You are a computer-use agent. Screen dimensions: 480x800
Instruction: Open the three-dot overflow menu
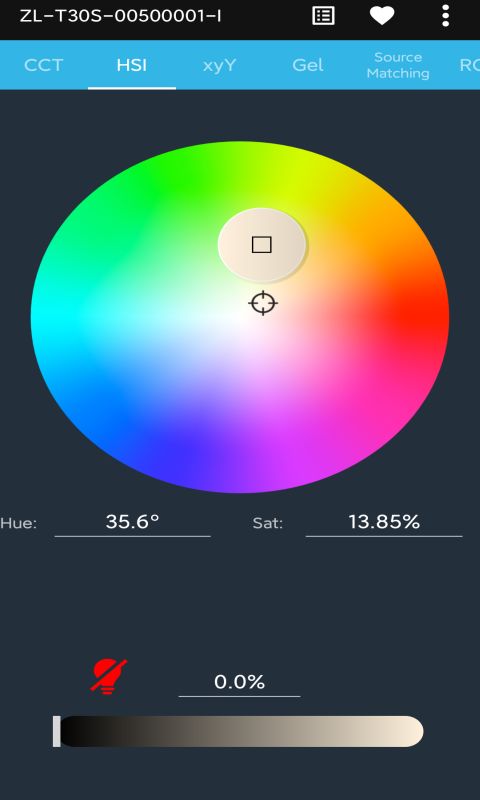click(445, 16)
